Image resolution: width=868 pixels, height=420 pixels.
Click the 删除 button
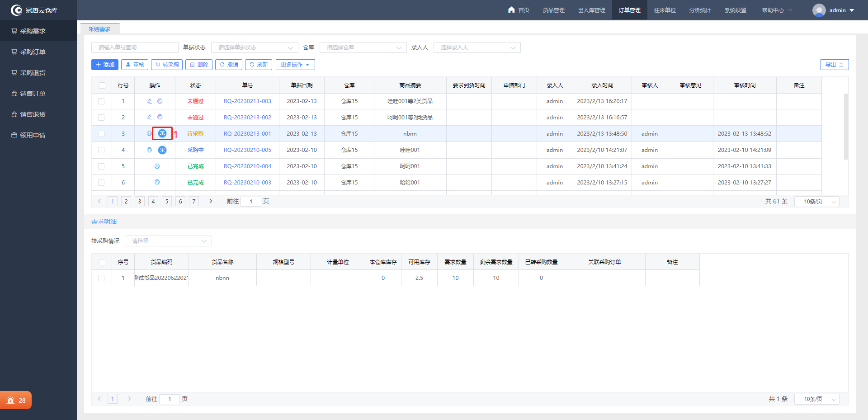(x=199, y=65)
